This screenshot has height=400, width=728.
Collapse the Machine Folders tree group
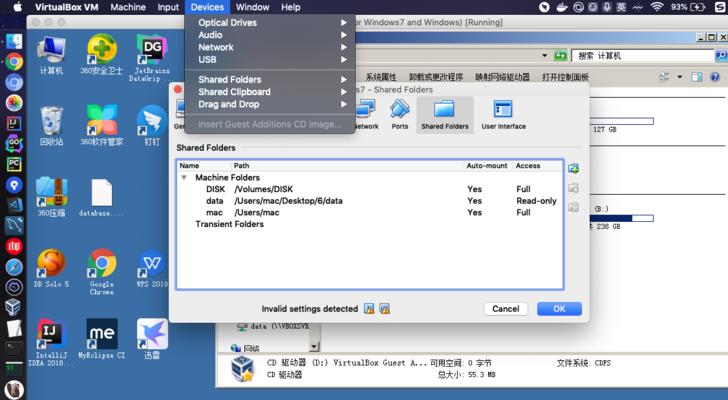[x=184, y=178]
